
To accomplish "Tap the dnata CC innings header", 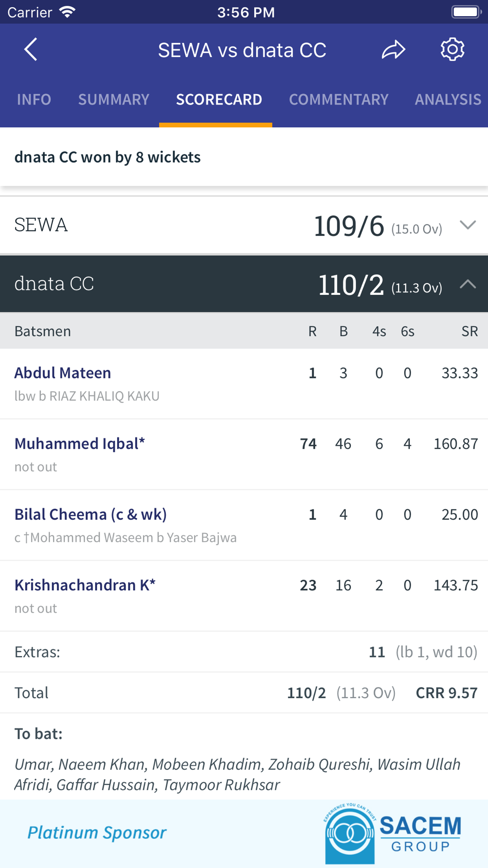I will tap(244, 284).
